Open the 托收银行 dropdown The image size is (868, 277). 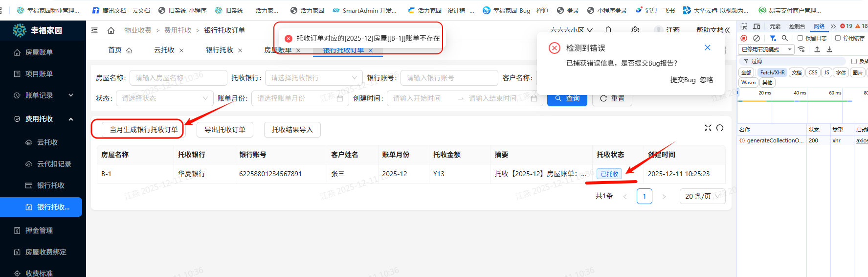313,78
